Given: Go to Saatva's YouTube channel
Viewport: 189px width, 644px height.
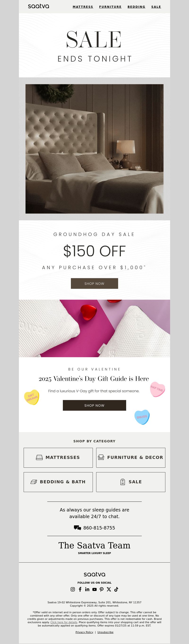Looking at the screenshot, I should click(x=94, y=589).
